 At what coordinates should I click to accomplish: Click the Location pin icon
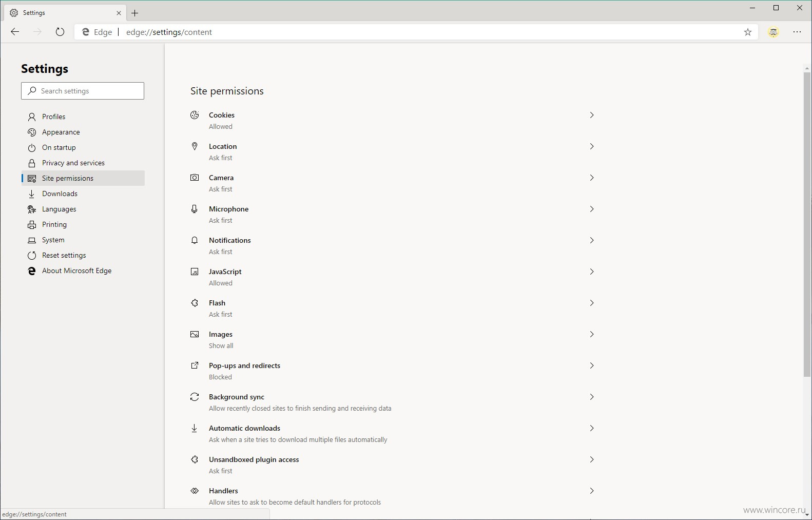(195, 146)
